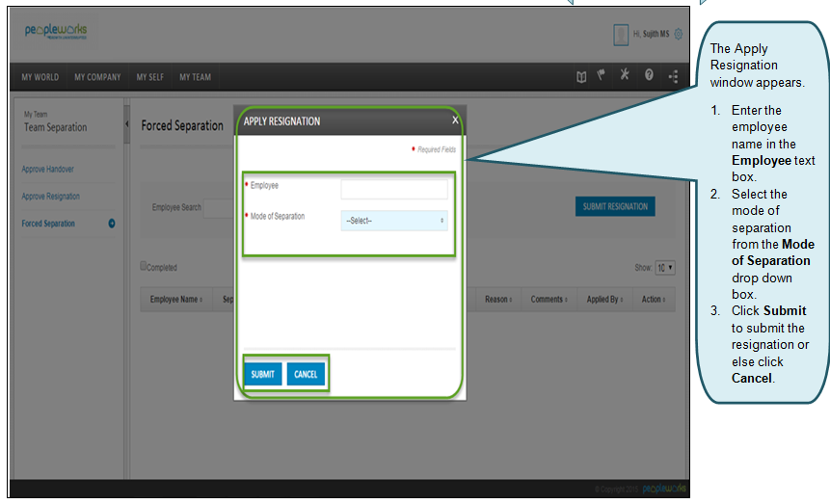This screenshot has width=830, height=504.
Task: Click the Submit button in dialog
Action: pyautogui.click(x=262, y=374)
